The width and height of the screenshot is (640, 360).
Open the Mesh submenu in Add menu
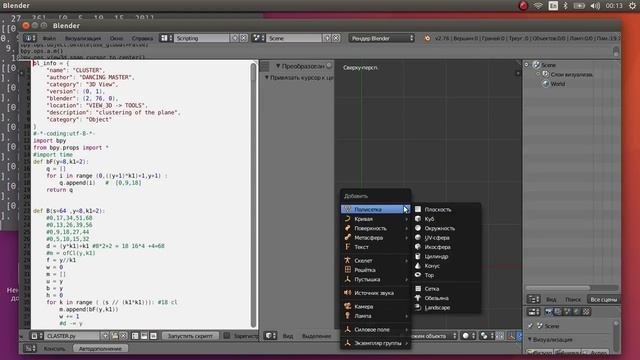(376, 209)
